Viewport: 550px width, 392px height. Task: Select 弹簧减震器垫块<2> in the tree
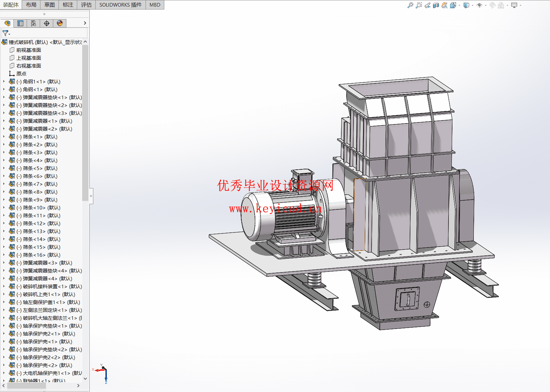49,105
